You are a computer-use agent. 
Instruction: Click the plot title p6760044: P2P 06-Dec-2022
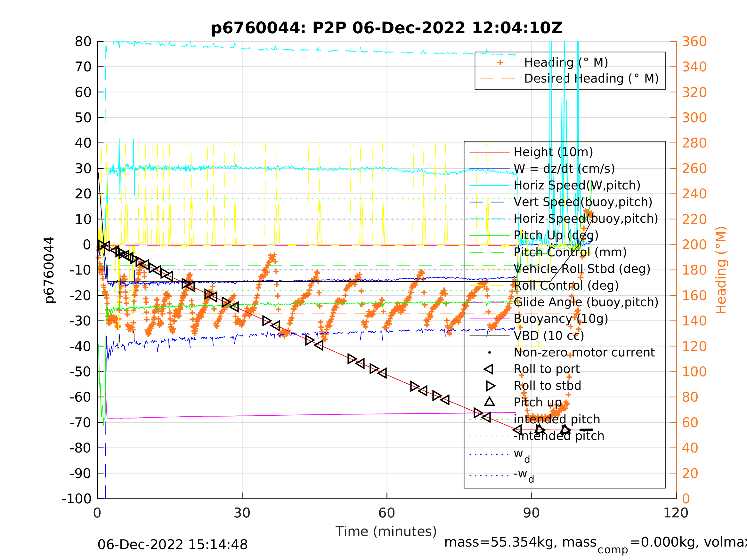click(386, 28)
